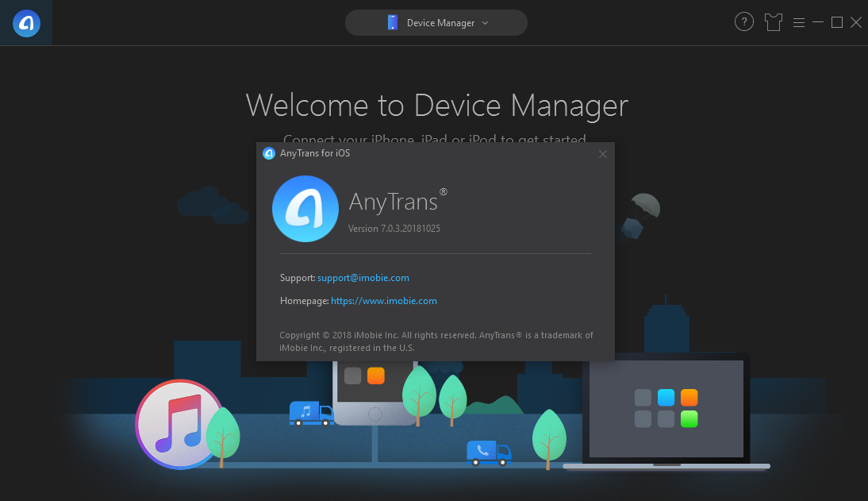Click the tablet home button illustration
The width and height of the screenshot is (868, 501).
(x=374, y=414)
